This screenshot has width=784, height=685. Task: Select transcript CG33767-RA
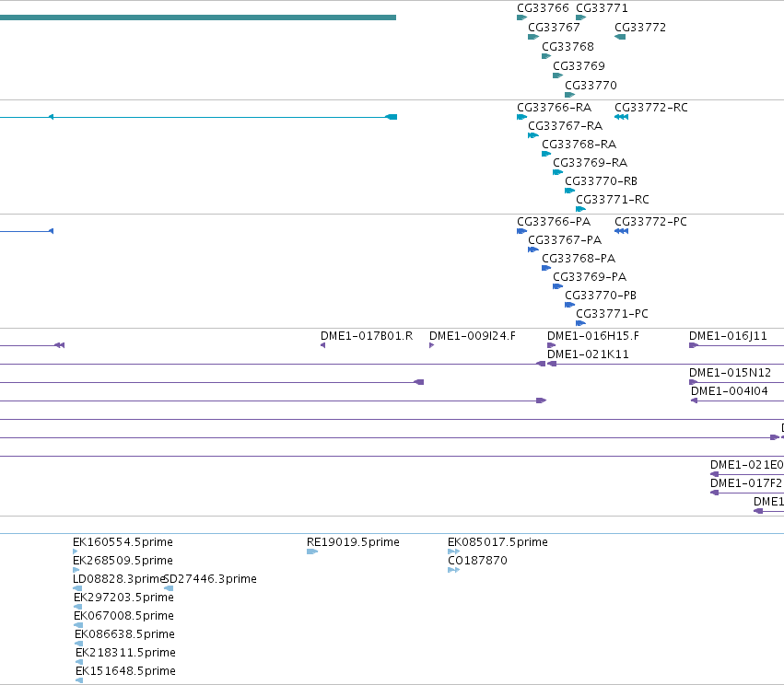point(565,126)
